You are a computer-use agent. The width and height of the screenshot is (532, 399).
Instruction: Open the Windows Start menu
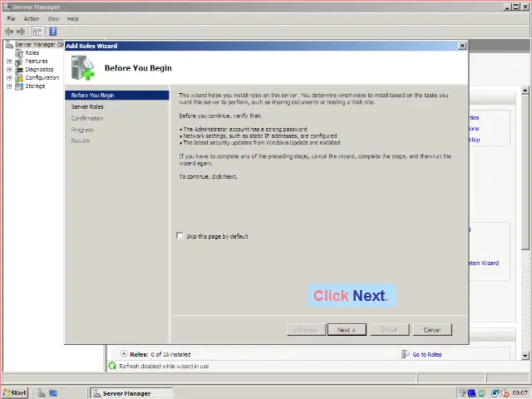[15, 392]
